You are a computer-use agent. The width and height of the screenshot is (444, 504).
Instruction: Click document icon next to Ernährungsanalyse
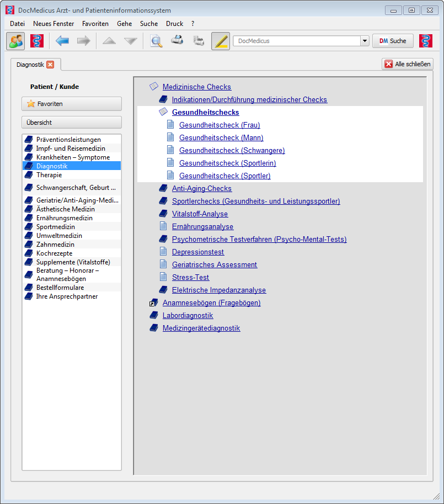click(x=163, y=226)
